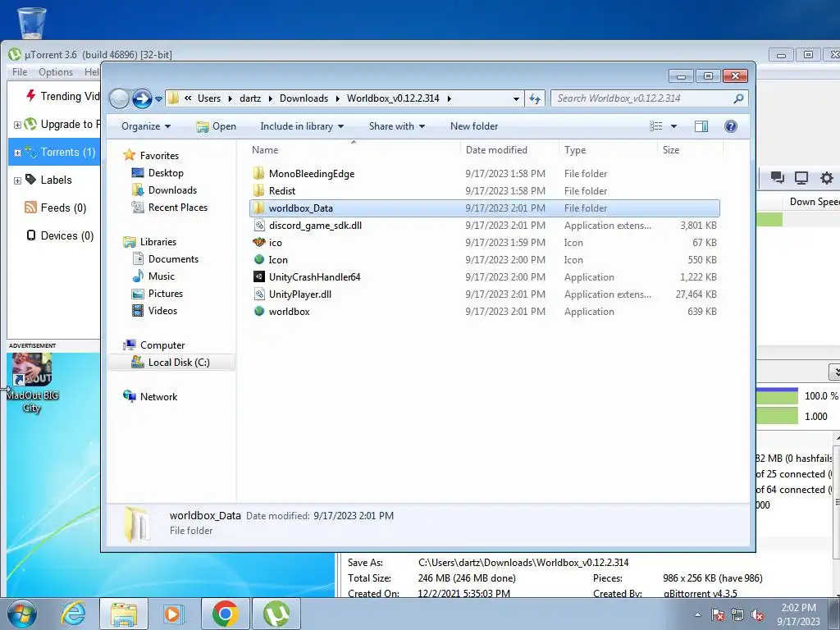Launch Internet Explorer from taskbar

point(73,614)
